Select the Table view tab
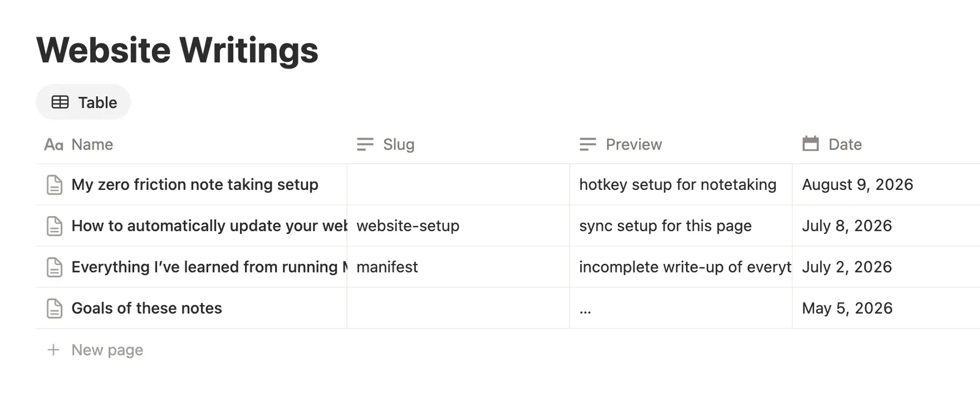This screenshot has height=411, width=980. [83, 102]
